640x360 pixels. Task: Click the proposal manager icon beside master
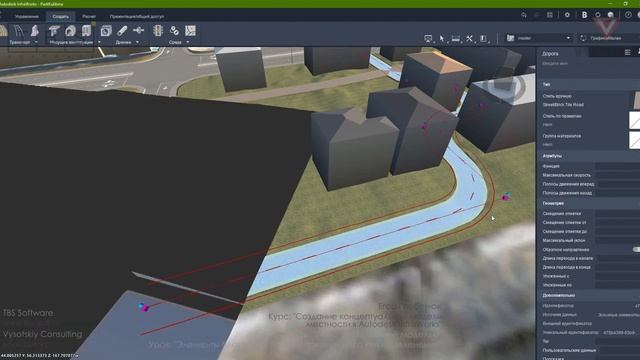click(510, 38)
